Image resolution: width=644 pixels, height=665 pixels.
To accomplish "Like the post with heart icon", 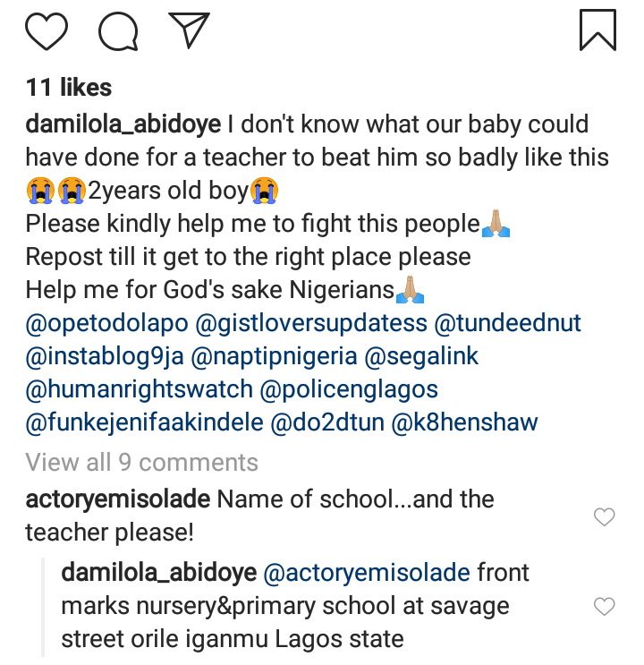I will click(47, 30).
